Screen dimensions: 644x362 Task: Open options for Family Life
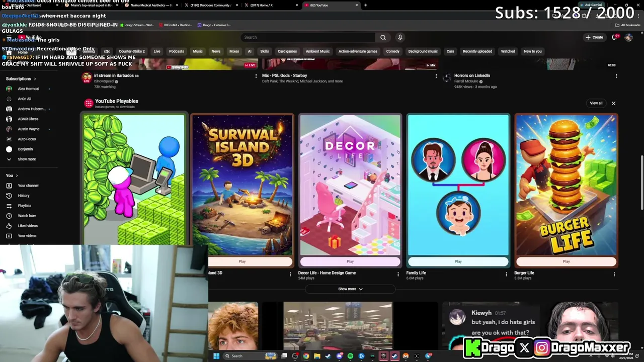click(506, 275)
